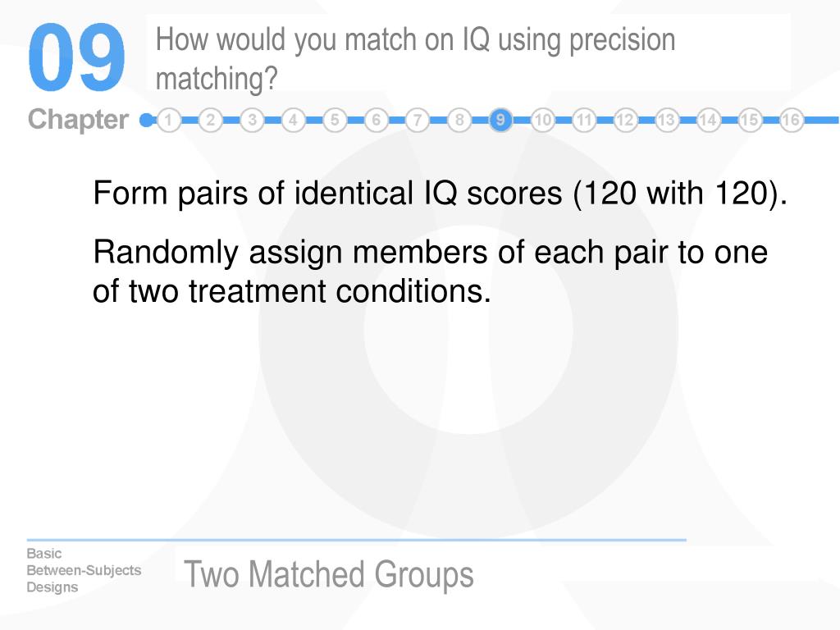Open chapter 12 marker

point(624,120)
